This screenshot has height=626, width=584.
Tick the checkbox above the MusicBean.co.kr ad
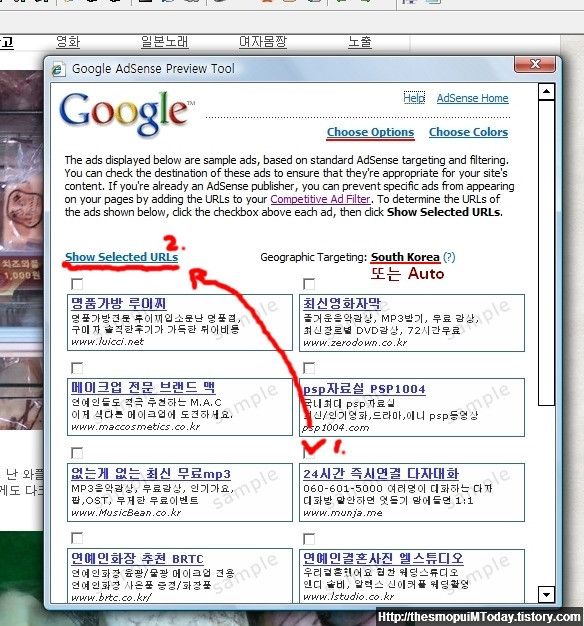point(77,453)
